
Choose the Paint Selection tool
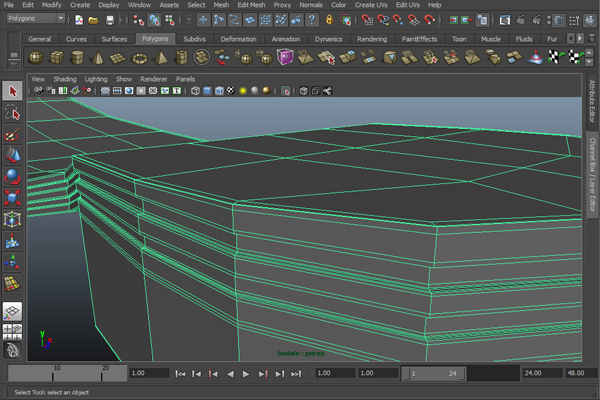tap(12, 134)
